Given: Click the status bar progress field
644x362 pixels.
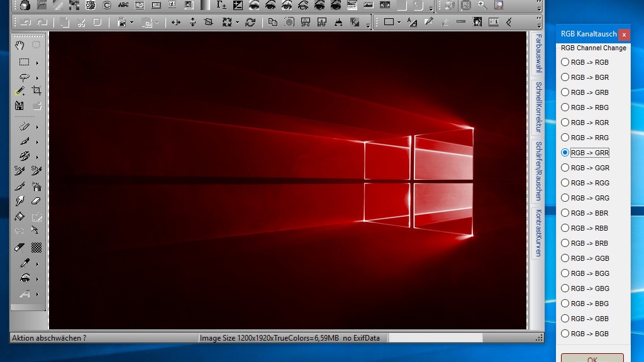Looking at the screenshot, I should click(x=435, y=337).
